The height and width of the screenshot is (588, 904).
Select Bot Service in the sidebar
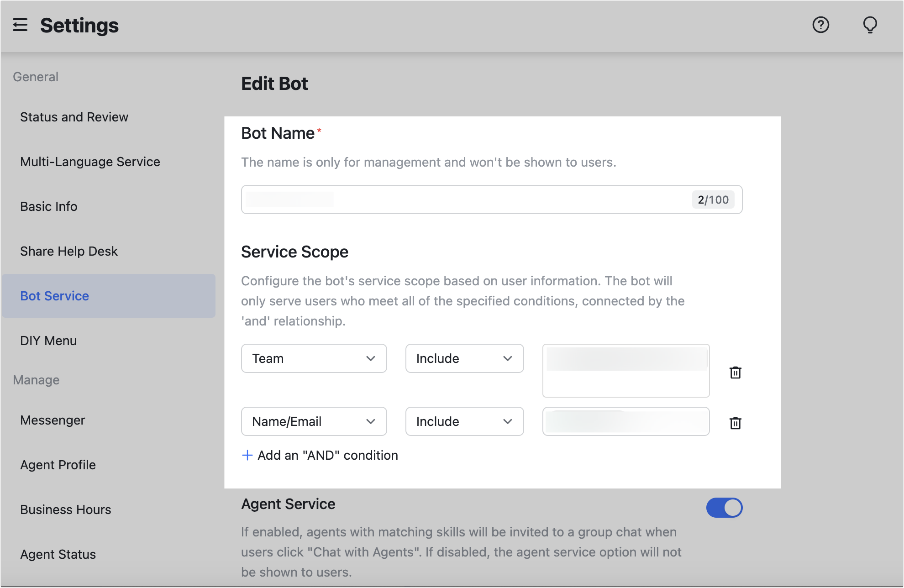point(54,296)
